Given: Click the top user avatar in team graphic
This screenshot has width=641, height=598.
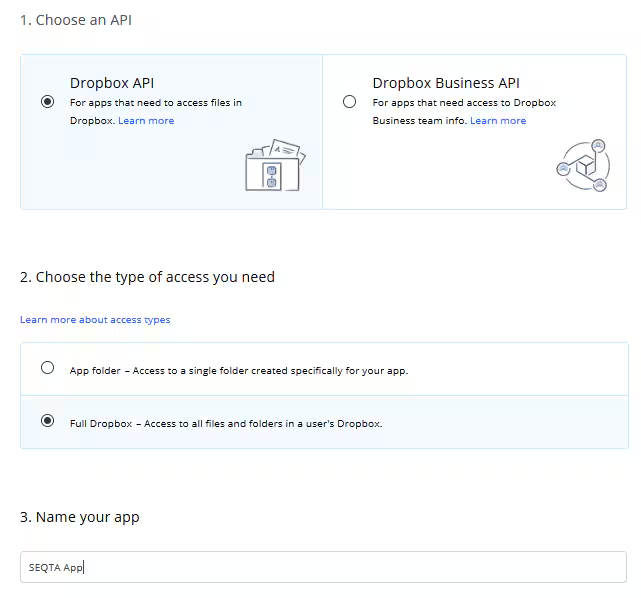Looking at the screenshot, I should click(x=598, y=146).
